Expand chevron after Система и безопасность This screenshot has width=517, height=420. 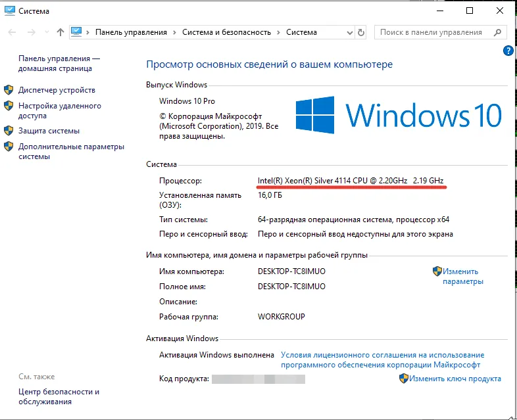(278, 32)
